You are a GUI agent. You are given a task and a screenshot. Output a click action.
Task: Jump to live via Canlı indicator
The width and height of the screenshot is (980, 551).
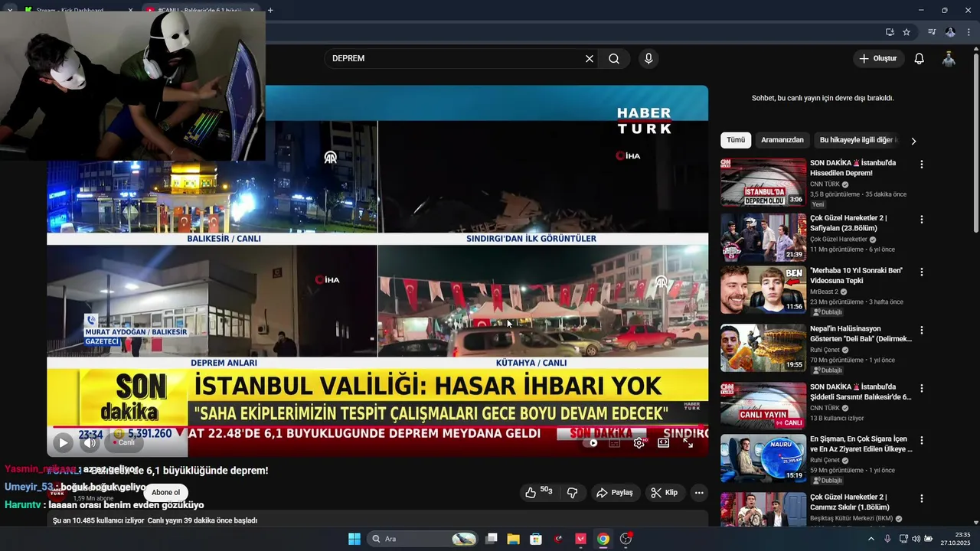point(124,442)
